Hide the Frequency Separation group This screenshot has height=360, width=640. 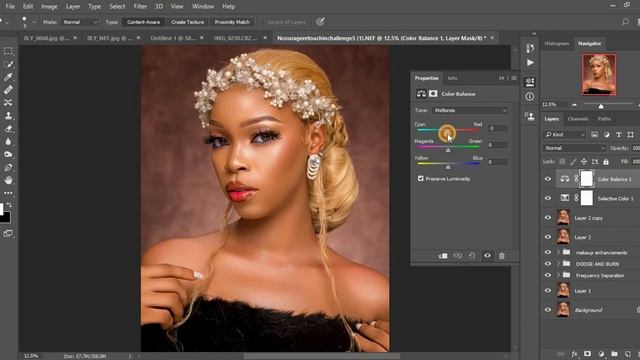[x=548, y=275]
